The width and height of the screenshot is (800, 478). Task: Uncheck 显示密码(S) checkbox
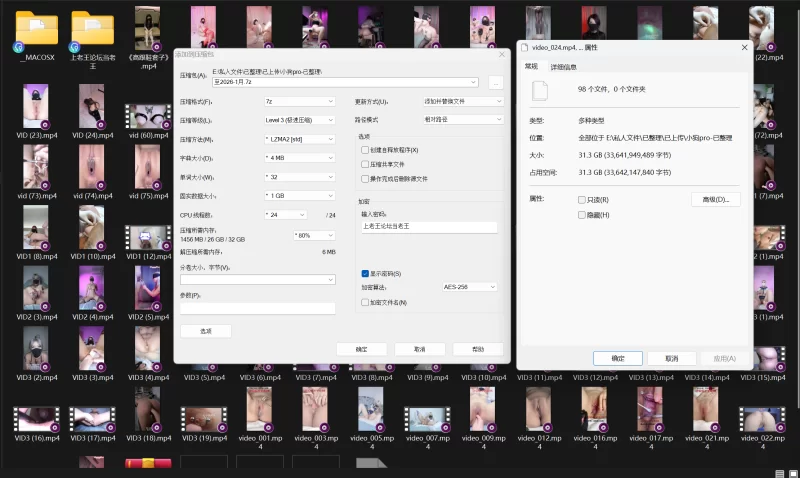coord(365,274)
